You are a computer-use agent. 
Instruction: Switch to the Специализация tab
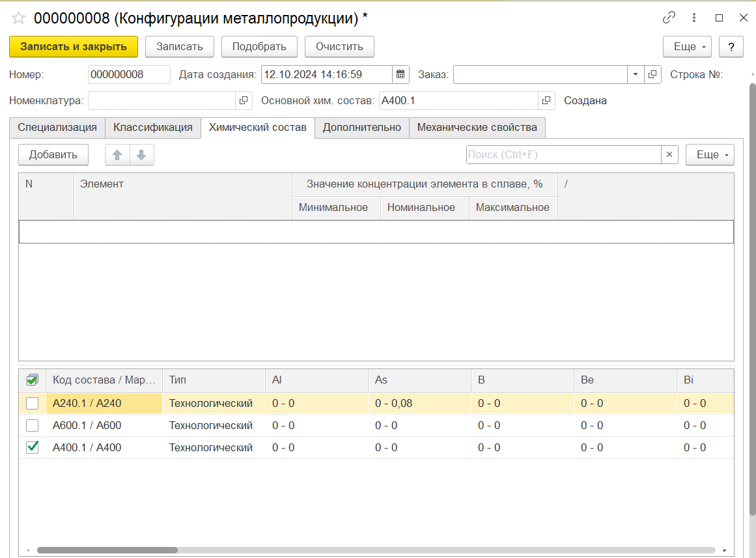(57, 128)
